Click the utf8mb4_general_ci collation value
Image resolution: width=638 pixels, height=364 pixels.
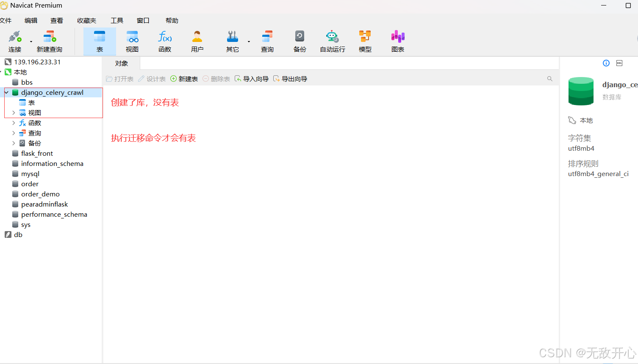(x=598, y=174)
